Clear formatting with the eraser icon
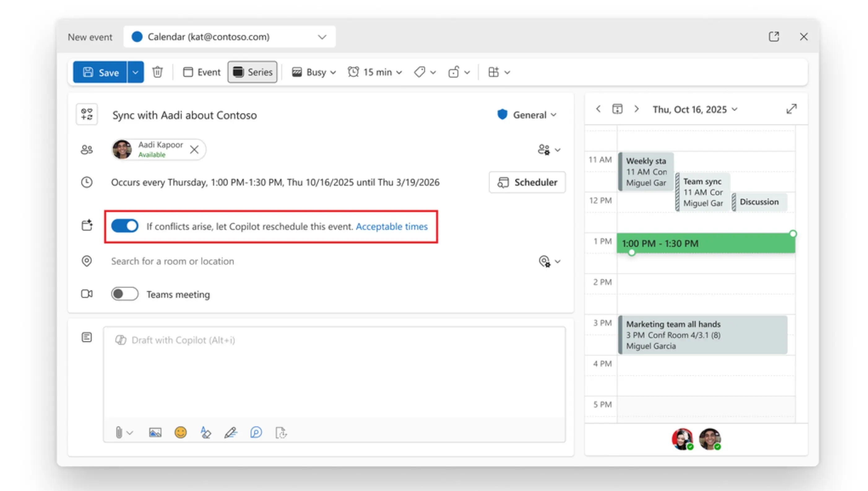This screenshot has width=868, height=491. pyautogui.click(x=206, y=432)
